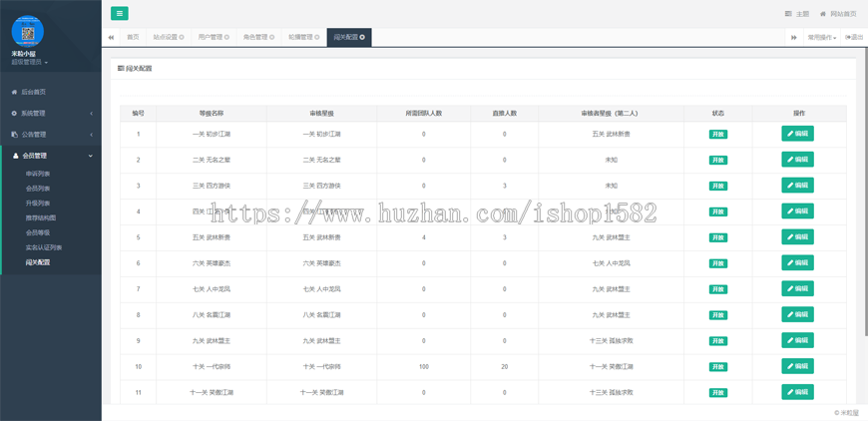The width and height of the screenshot is (868, 421).
Task: Toggle the 开放 status badge in row 8
Action: coord(718,315)
